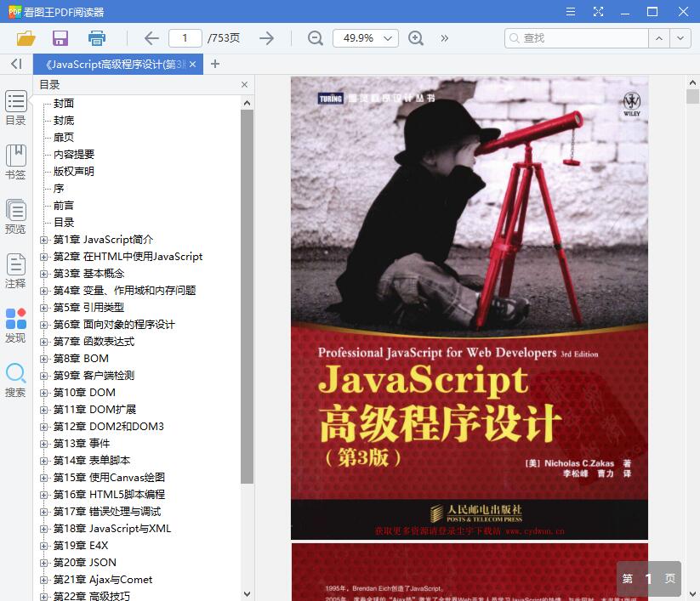700x601 pixels.
Task: Focus the 查找 search text box
Action: 577,38
